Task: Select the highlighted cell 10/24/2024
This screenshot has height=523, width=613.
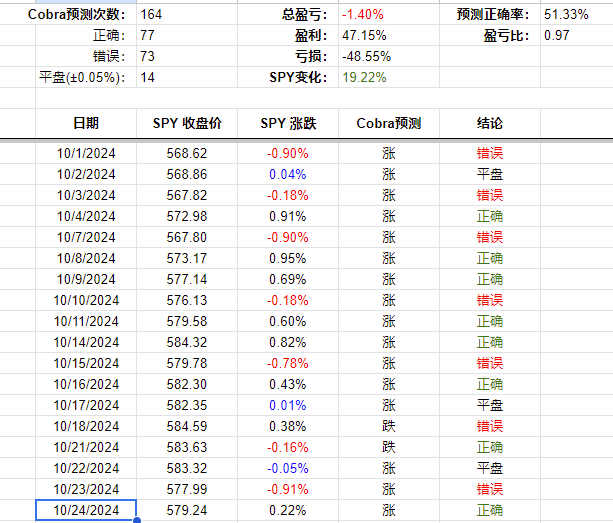Action: [86, 510]
